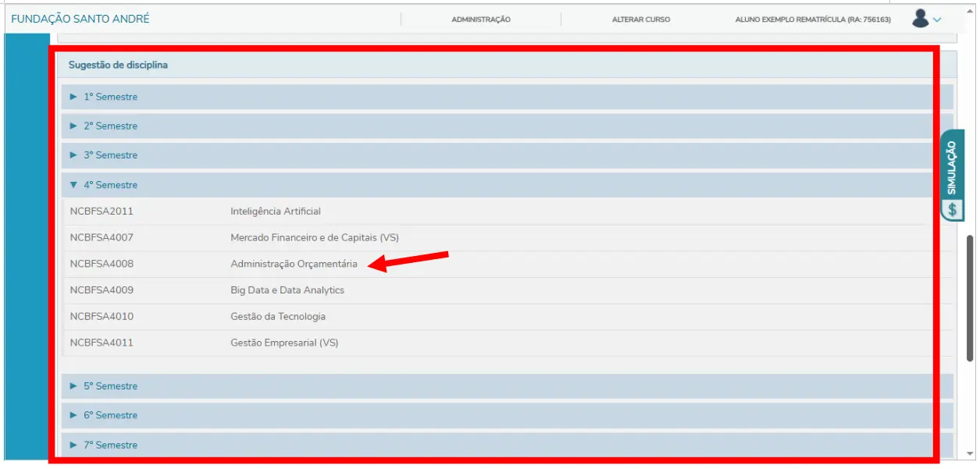This screenshot has height=469, width=980.
Task: Expand the 5º Semestre section
Action: coord(110,386)
